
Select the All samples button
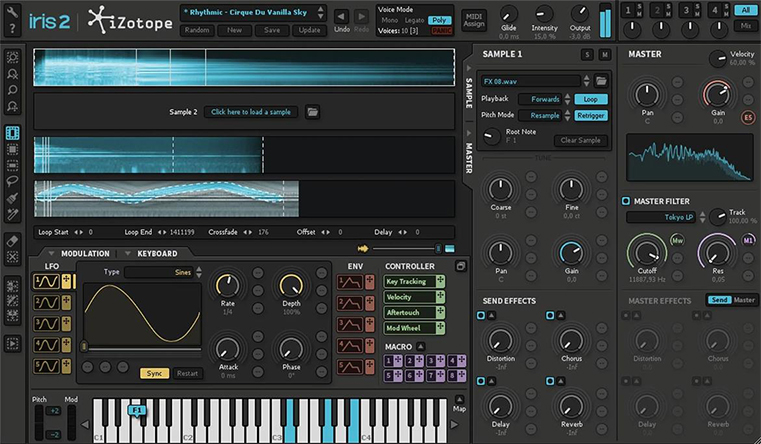(x=745, y=10)
